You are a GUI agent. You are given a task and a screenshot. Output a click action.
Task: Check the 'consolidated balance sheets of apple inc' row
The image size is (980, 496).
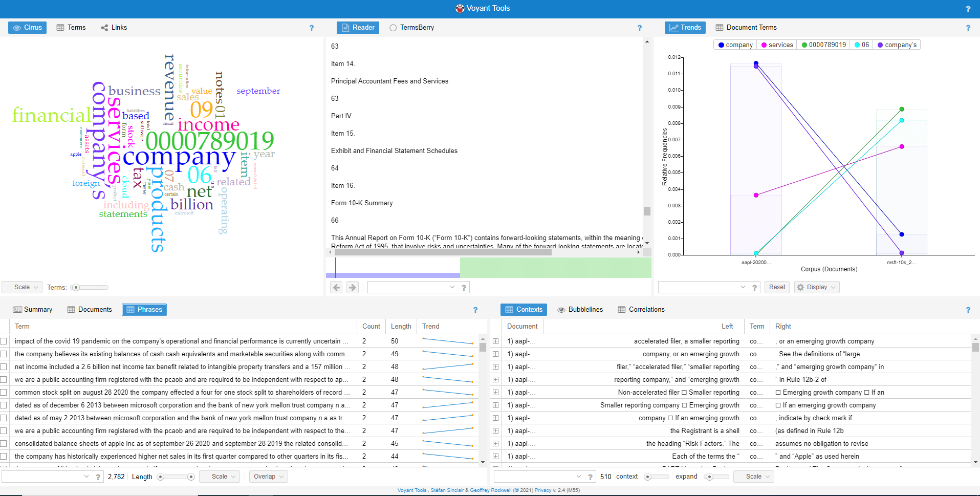(4, 443)
